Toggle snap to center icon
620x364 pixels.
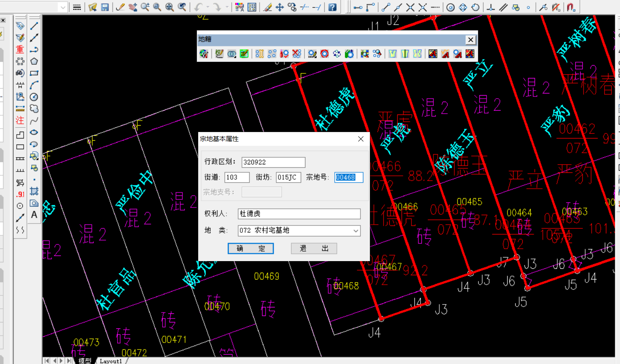(451, 7)
